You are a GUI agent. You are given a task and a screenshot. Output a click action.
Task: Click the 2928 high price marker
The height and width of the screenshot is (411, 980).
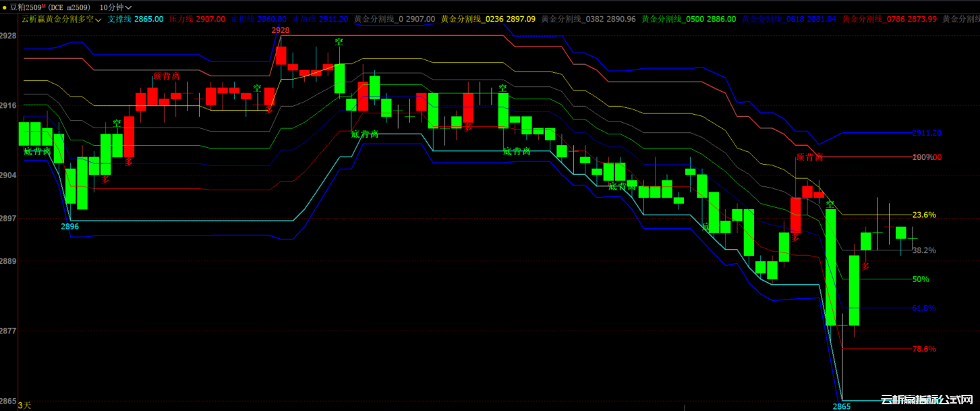(x=281, y=30)
